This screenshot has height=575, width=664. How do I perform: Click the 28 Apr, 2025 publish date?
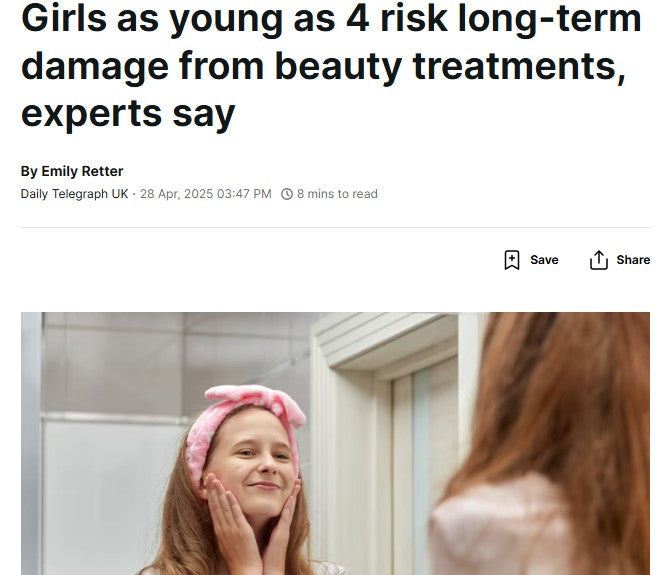177,194
